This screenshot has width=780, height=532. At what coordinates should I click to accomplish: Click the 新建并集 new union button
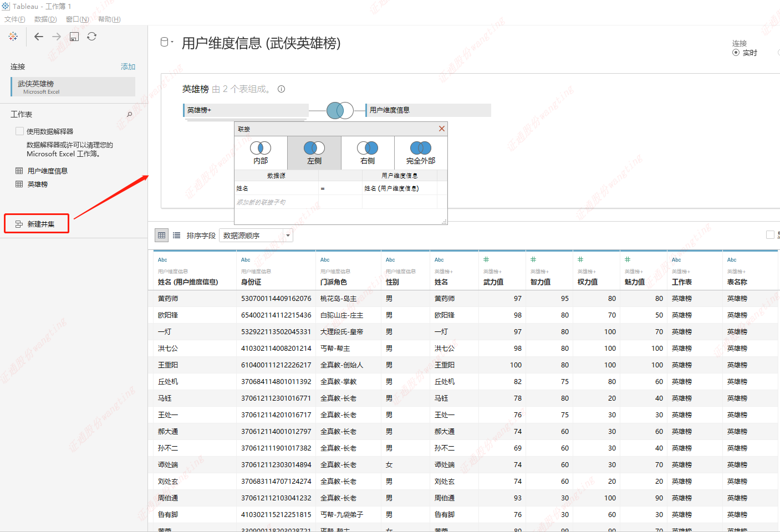pyautogui.click(x=37, y=224)
